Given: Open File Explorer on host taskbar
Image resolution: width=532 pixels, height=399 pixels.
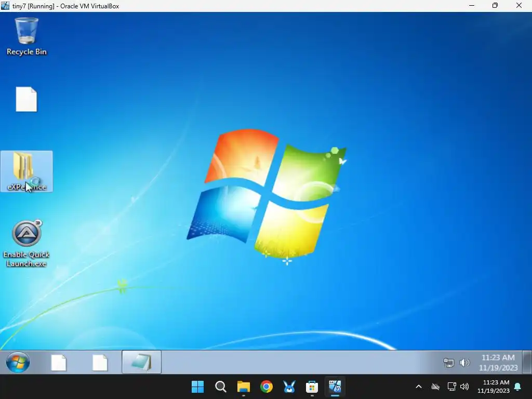Looking at the screenshot, I should pyautogui.click(x=244, y=387).
